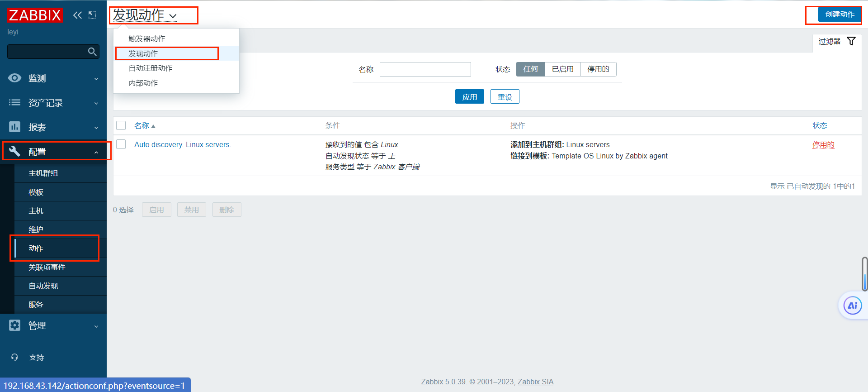Click the 支持 link in sidebar
Image resolution: width=868 pixels, height=392 pixels.
37,357
